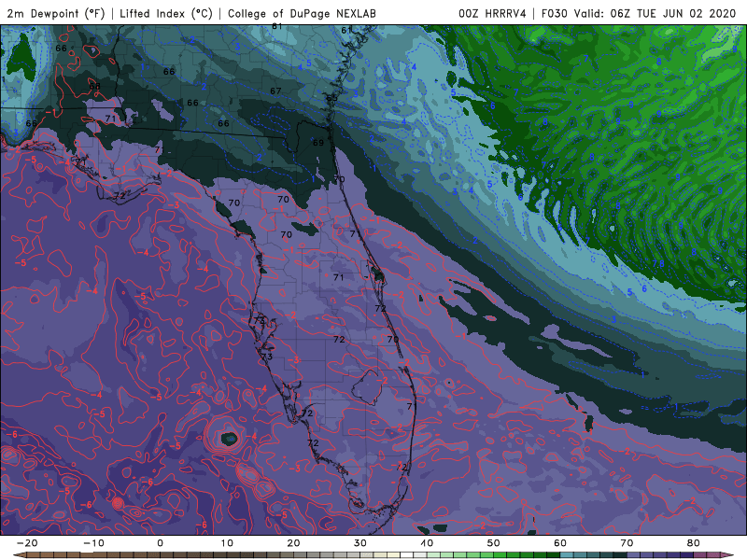Click the 'Lifted Index (°C)' title text
This screenshot has width=747, height=560.
click(x=166, y=13)
